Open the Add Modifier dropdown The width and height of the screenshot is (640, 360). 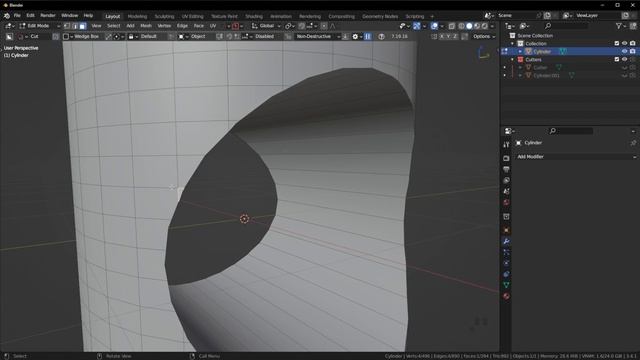click(576, 157)
